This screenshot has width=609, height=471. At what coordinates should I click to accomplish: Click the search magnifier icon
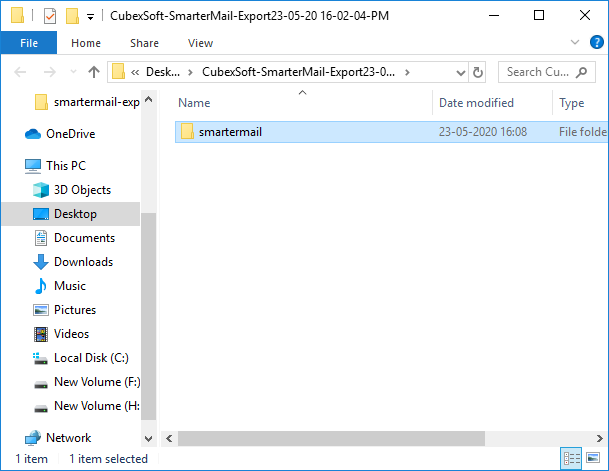point(581,72)
